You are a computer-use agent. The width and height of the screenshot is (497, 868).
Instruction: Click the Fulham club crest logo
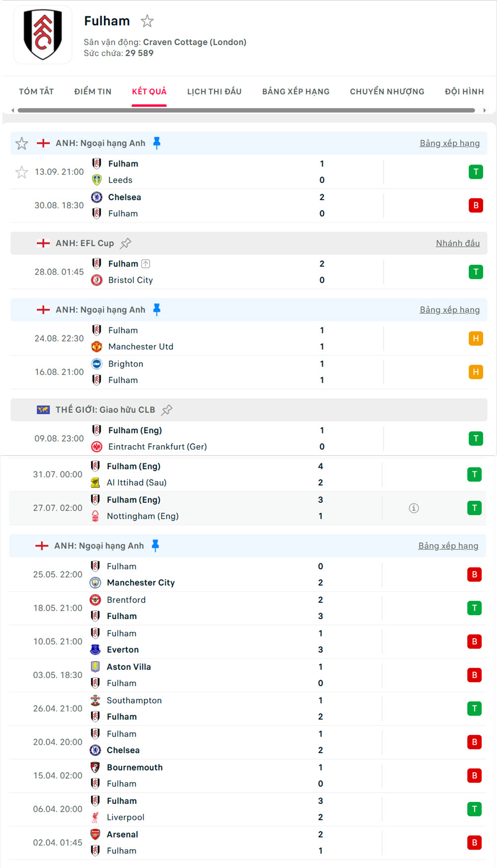[43, 35]
